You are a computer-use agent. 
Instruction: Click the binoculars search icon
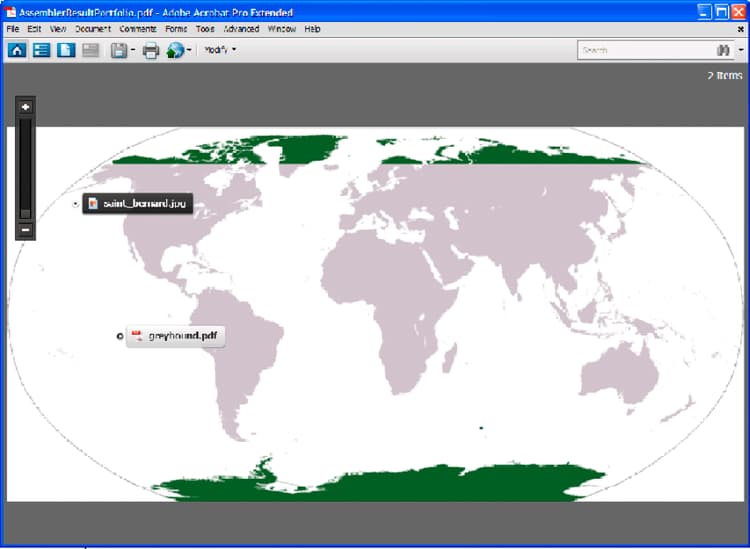pyautogui.click(x=723, y=50)
